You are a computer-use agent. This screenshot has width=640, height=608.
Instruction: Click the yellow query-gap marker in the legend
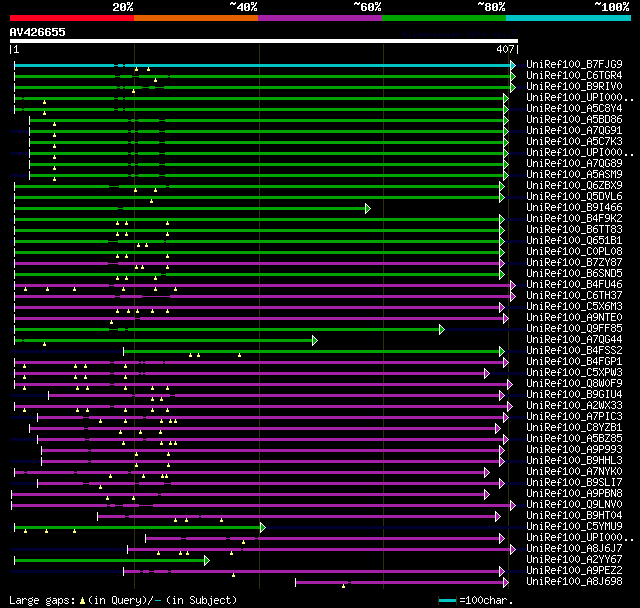click(82, 601)
